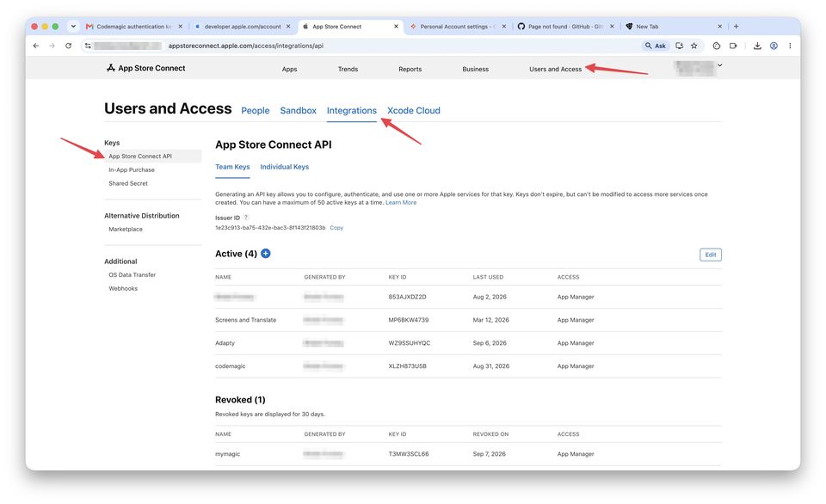
Task: Open OS Data Transfer in sidebar
Action: [x=133, y=275]
